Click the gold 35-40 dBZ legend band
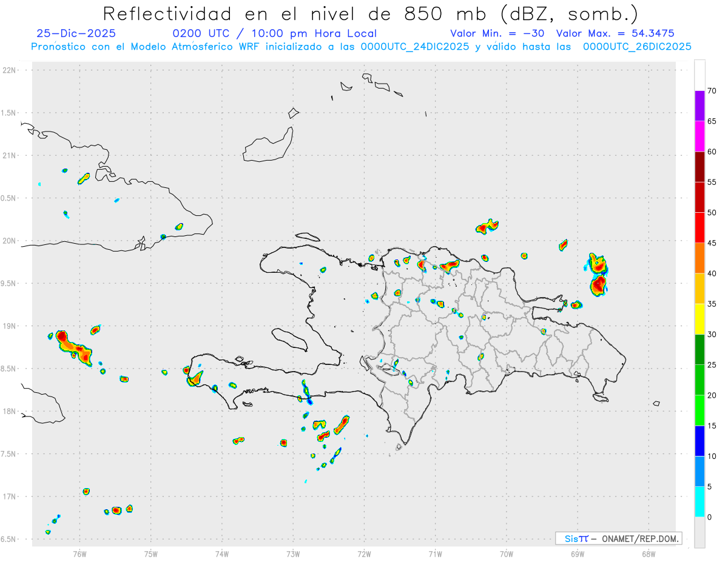This screenshot has height=562, width=728. (x=699, y=289)
